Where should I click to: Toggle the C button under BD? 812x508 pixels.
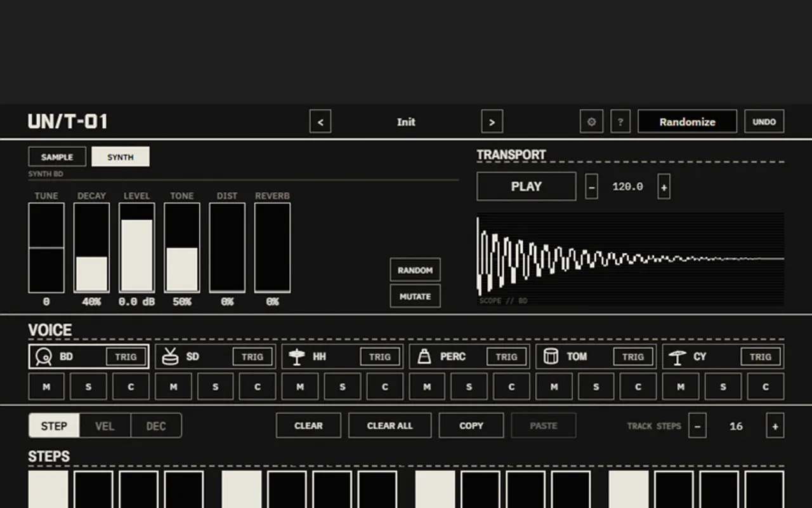point(131,387)
